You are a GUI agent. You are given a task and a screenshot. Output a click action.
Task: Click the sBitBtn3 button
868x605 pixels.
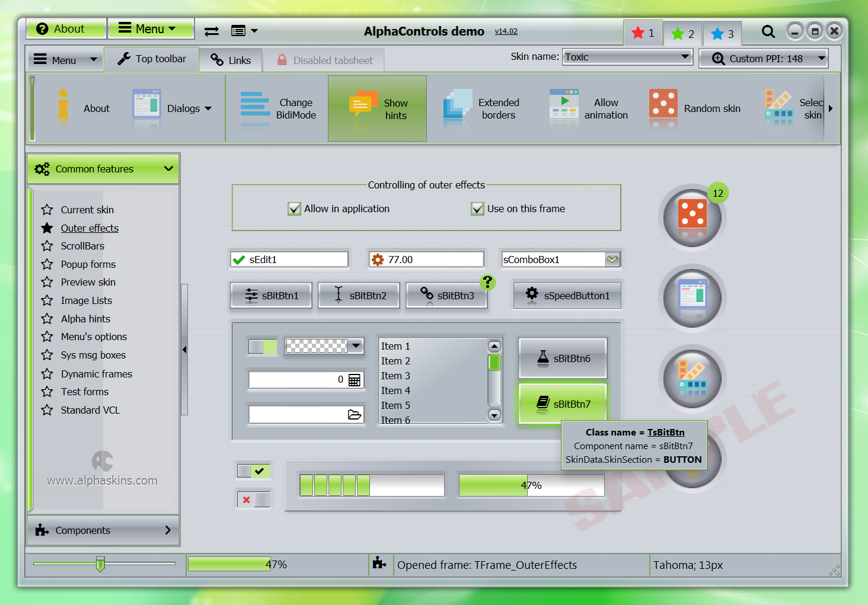tap(446, 295)
